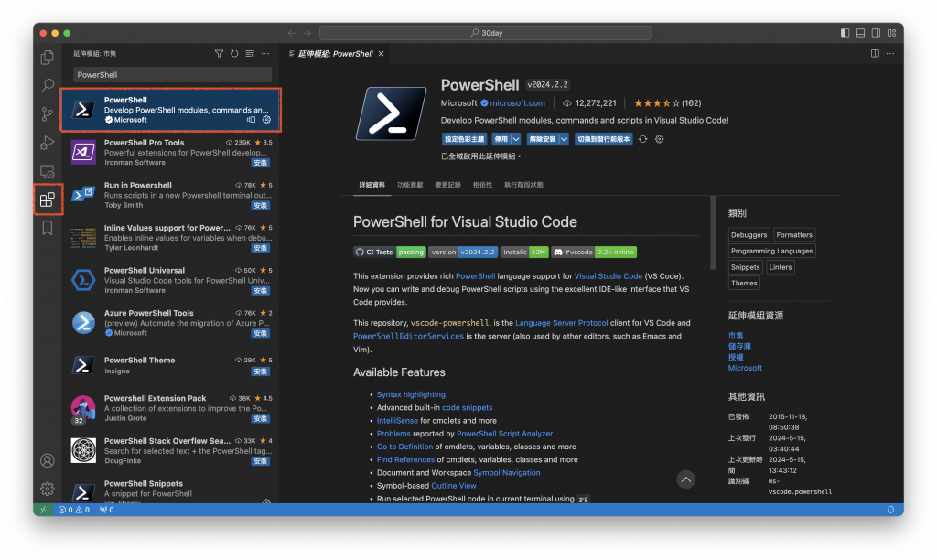Open the Language Server Protocol link

562,323
